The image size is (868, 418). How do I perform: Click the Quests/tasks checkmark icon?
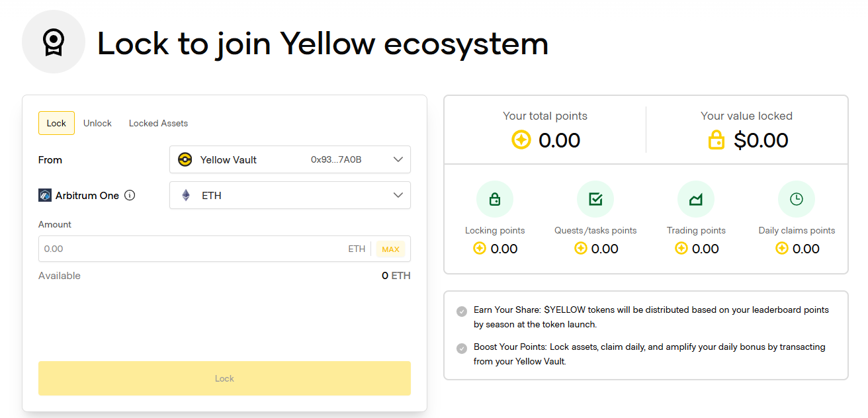595,199
